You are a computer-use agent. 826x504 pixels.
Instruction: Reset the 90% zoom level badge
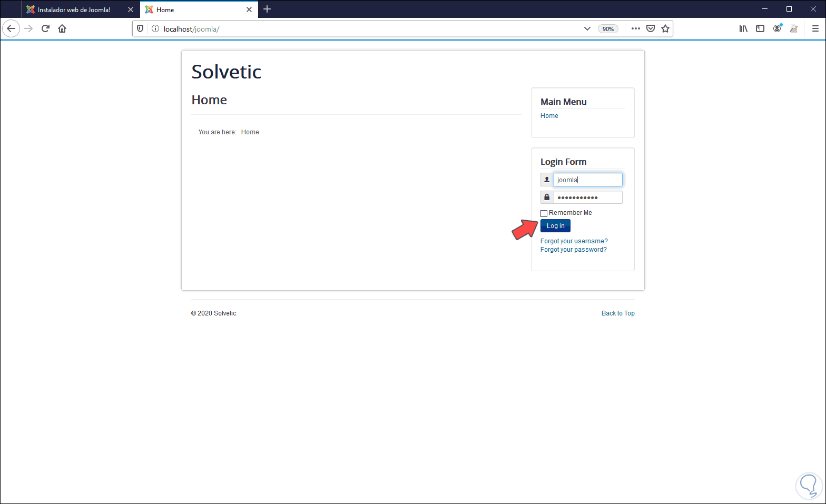pyautogui.click(x=608, y=29)
